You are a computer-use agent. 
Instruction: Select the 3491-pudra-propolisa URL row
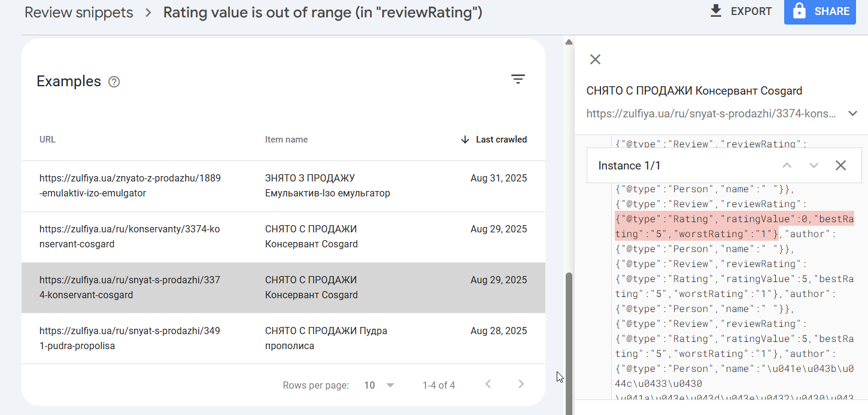click(x=130, y=338)
